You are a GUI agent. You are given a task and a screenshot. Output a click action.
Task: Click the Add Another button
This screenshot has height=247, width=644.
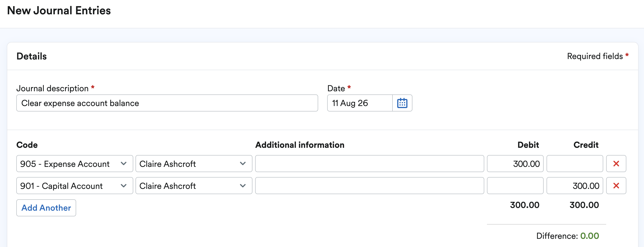(46, 208)
